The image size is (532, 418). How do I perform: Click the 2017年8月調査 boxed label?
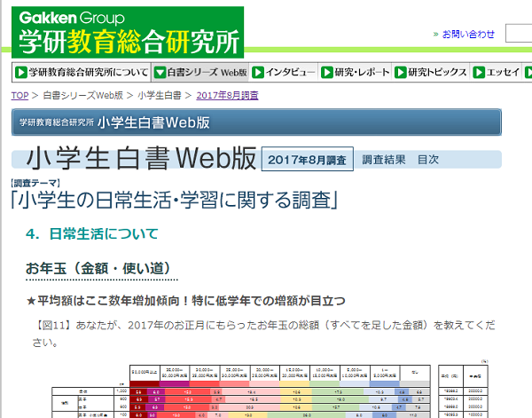308,159
